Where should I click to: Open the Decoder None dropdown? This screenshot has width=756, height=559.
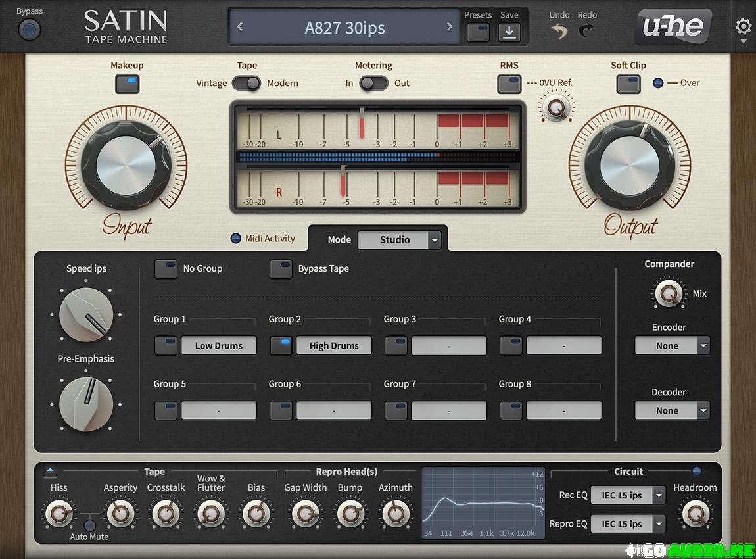(672, 410)
